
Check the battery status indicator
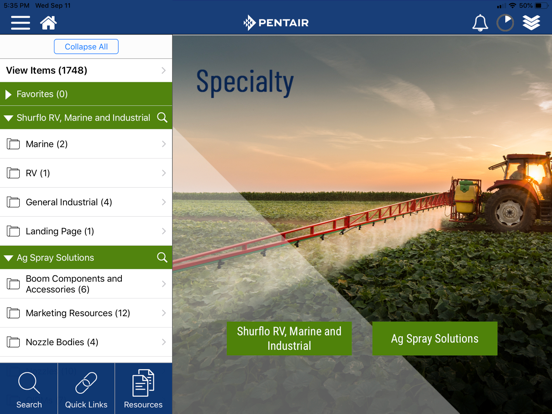coord(541,6)
